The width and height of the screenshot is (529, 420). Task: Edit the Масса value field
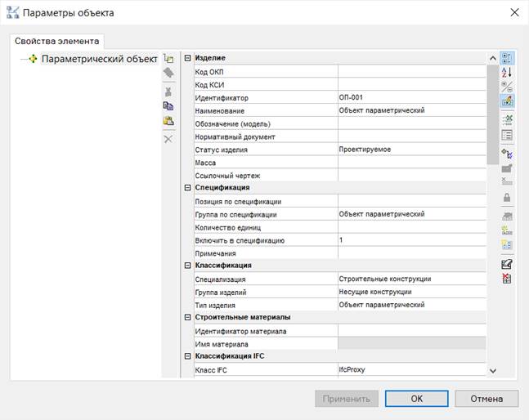point(412,163)
